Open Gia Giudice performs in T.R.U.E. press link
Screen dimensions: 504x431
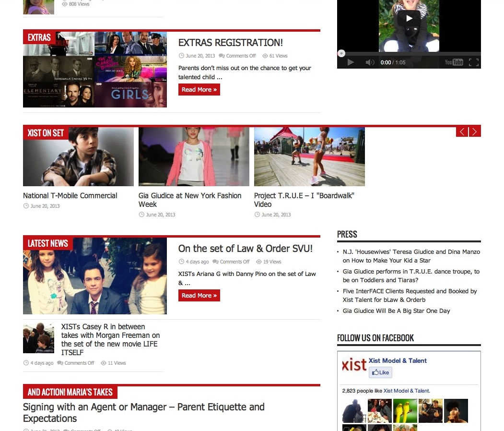pos(411,275)
